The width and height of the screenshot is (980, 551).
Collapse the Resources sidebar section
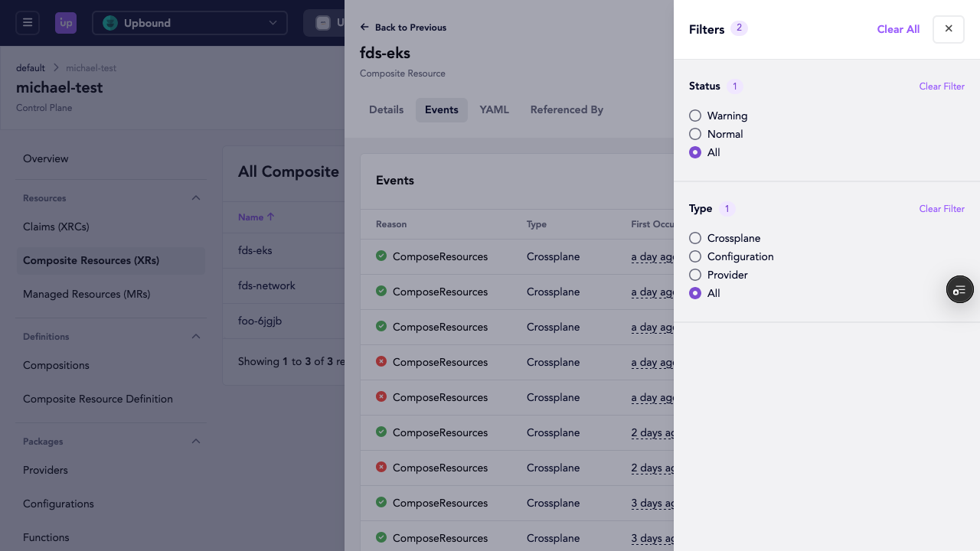tap(196, 198)
